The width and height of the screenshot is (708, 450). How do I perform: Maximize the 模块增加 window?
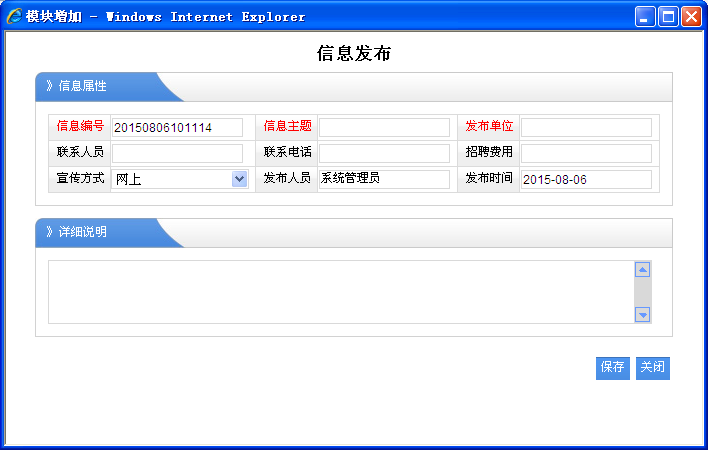(x=667, y=16)
